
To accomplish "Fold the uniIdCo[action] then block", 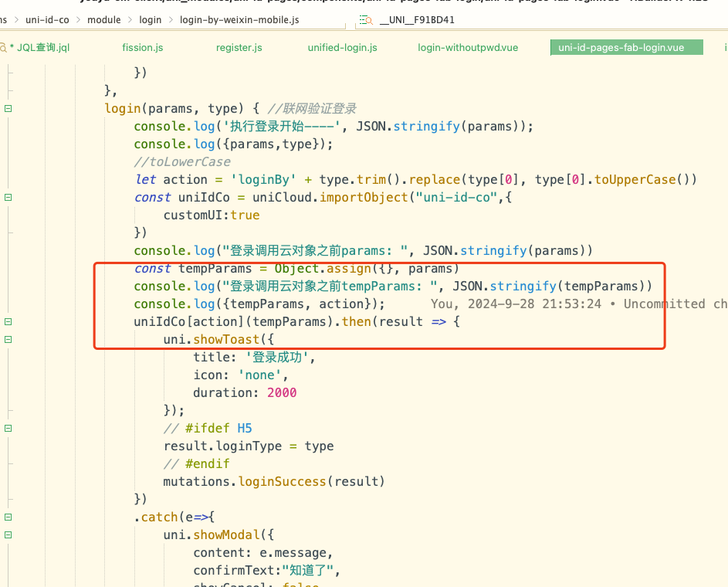I will tap(8, 321).
